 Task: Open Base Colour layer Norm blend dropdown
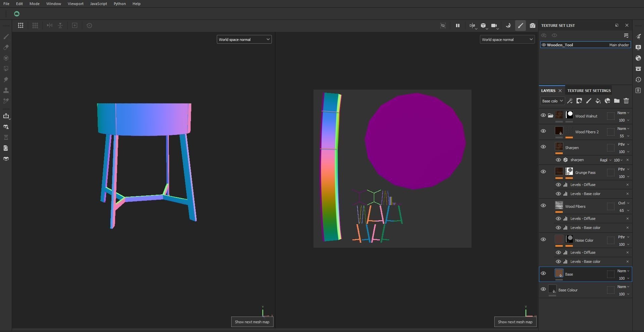(x=623, y=287)
